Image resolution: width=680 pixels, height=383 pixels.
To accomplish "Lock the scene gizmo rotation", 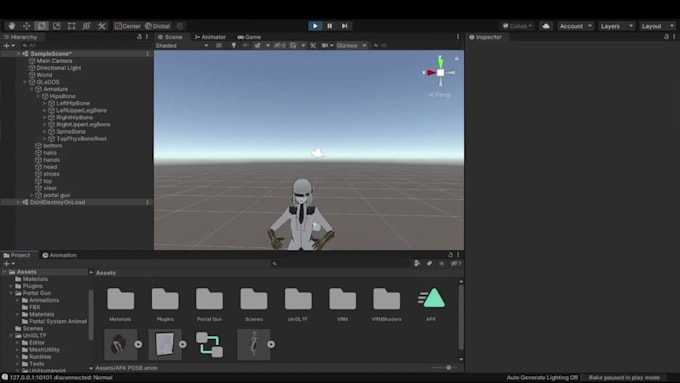I will [456, 58].
